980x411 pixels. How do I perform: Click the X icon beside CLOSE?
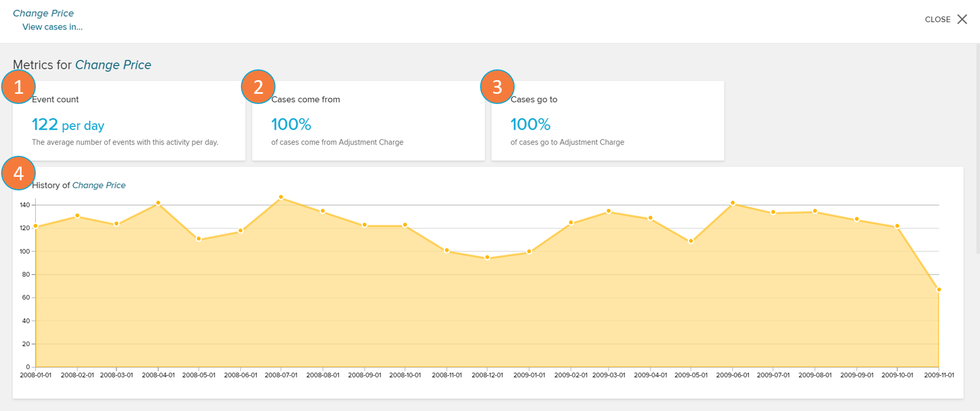coord(962,19)
